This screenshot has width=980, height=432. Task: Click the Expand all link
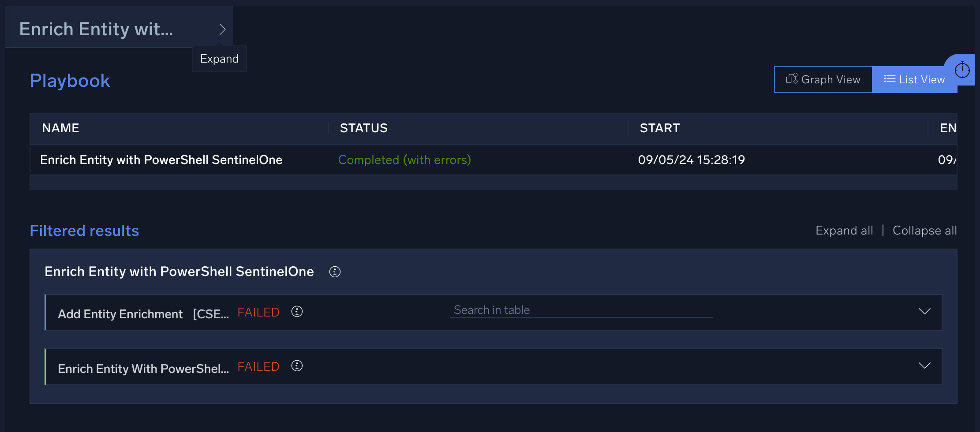[844, 230]
